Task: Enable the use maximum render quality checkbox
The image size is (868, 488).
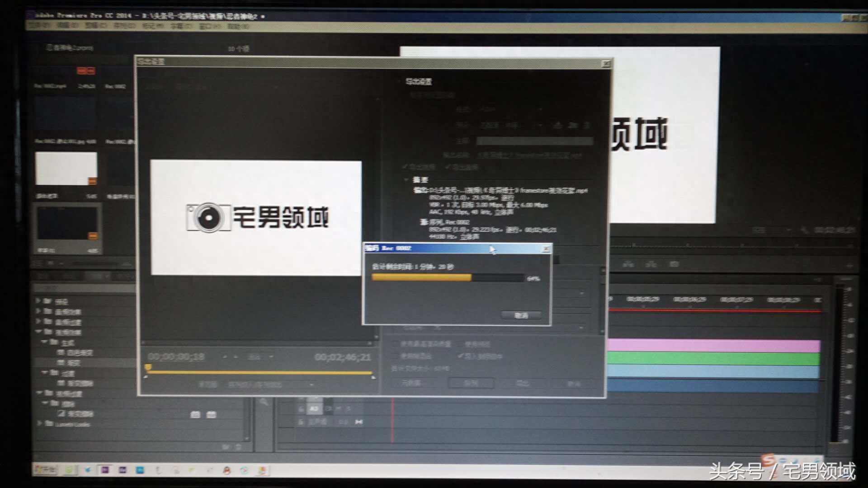Action: click(x=395, y=344)
